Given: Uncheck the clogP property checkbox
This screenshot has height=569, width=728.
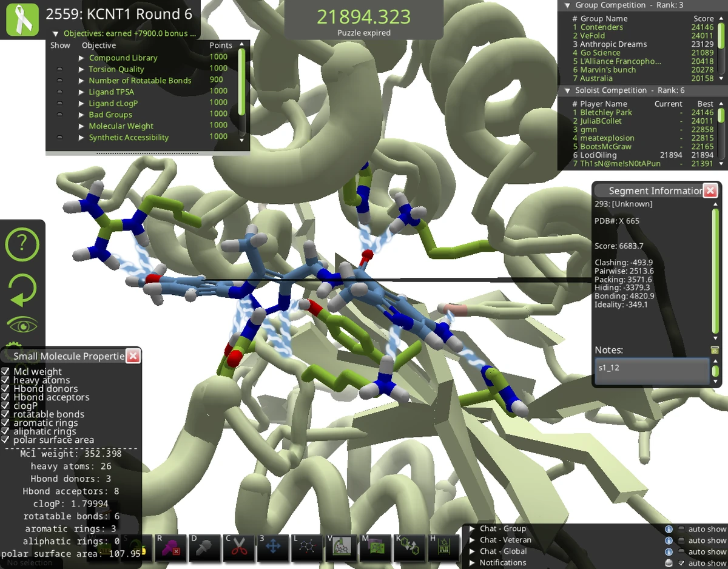Looking at the screenshot, I should [x=6, y=406].
